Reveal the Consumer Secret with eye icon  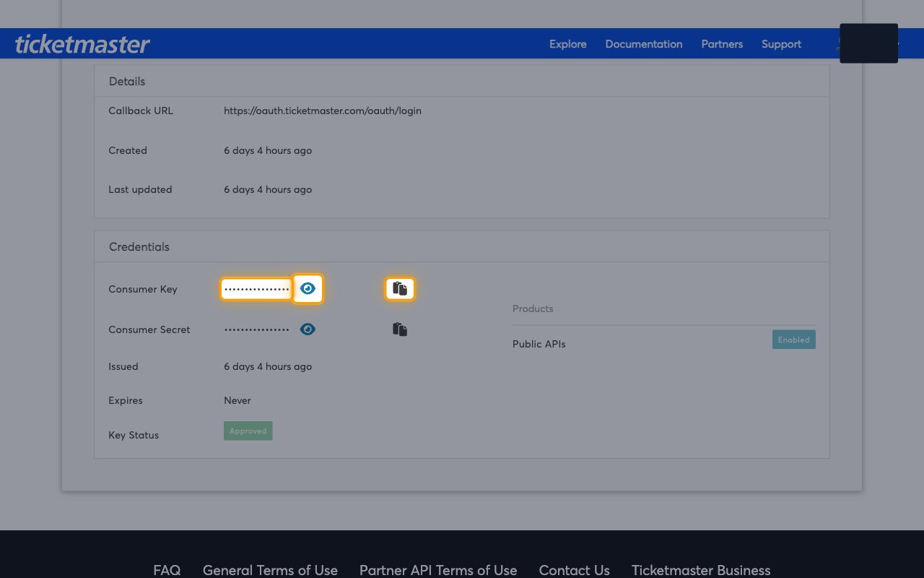coord(308,329)
